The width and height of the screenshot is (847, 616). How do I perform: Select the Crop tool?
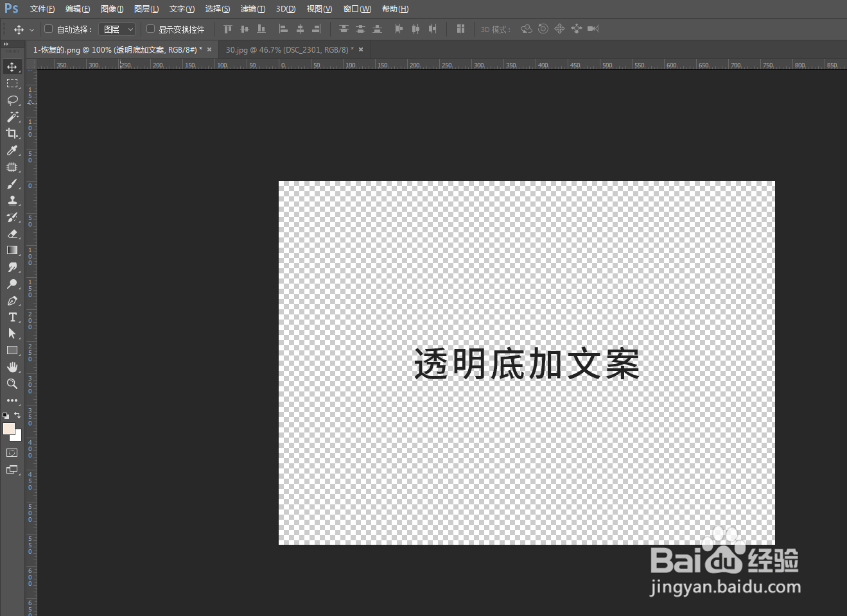point(12,133)
